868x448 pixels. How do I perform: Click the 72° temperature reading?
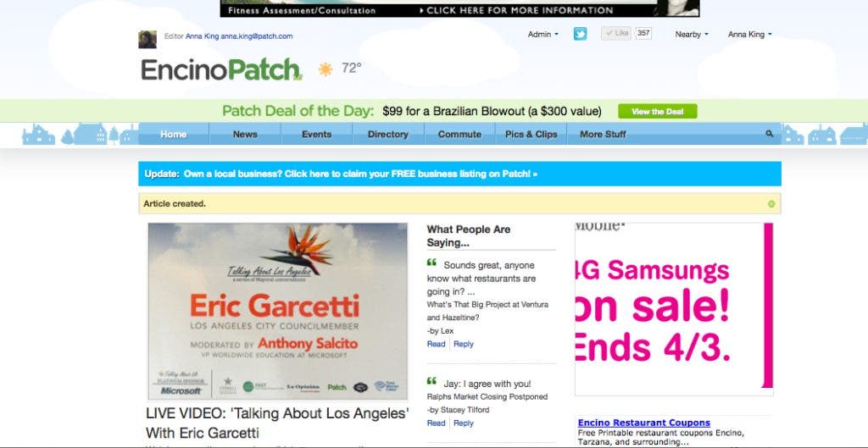tap(352, 68)
